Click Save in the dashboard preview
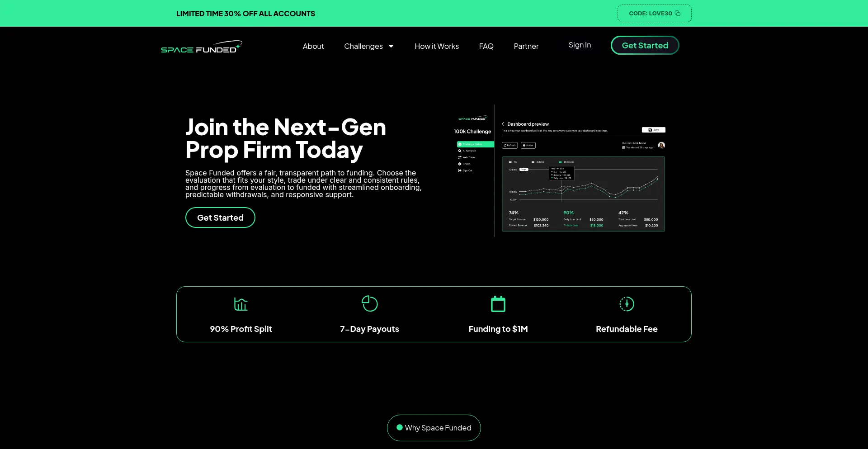Screen dimensions: 868x449 click(654, 130)
